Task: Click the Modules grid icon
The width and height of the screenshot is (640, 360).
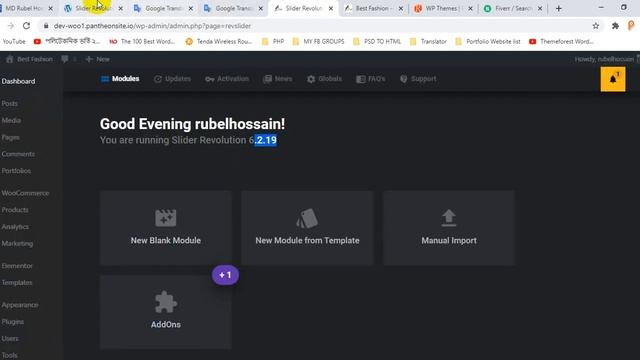Action: 105,79
